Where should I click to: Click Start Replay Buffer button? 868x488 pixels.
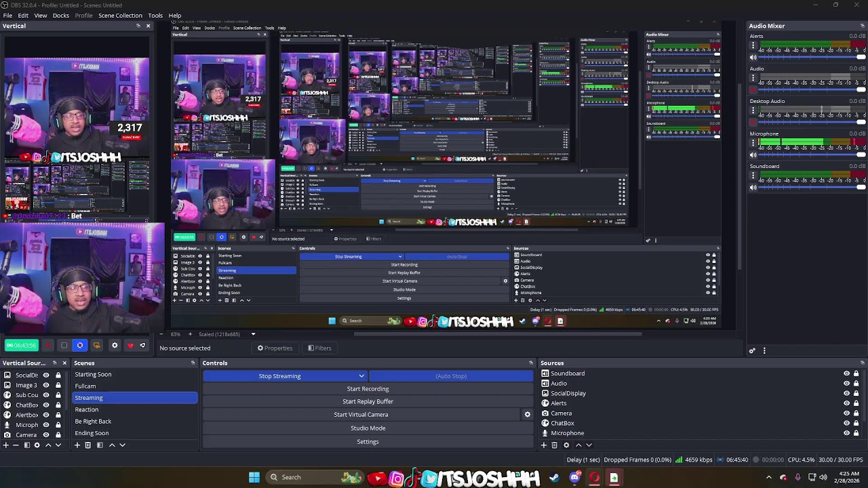[368, 402]
